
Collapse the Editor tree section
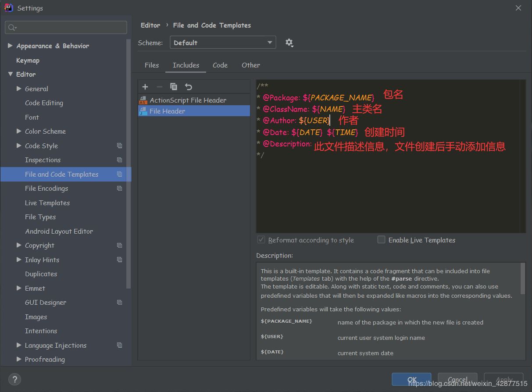[x=10, y=74]
